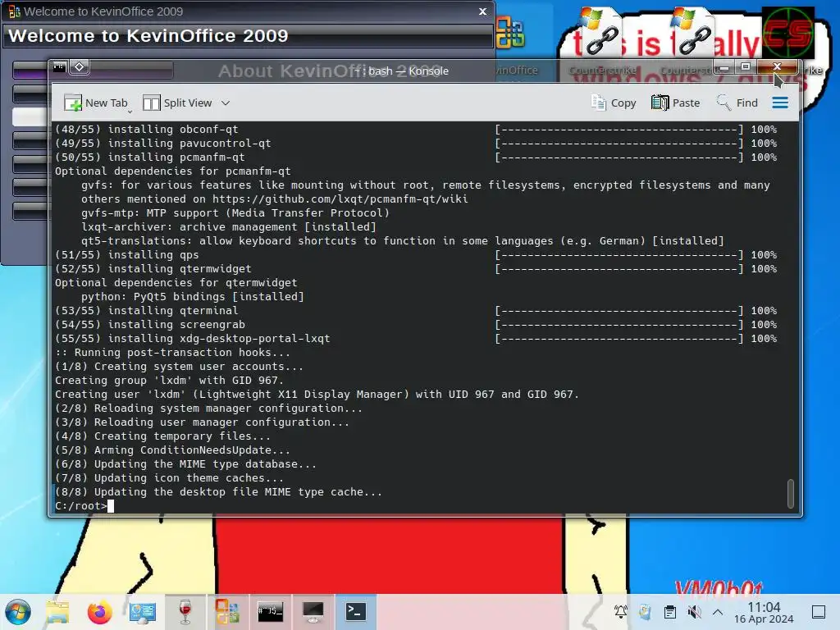Expand the New Tab dropdown arrow
840x630 pixels.
click(130, 112)
